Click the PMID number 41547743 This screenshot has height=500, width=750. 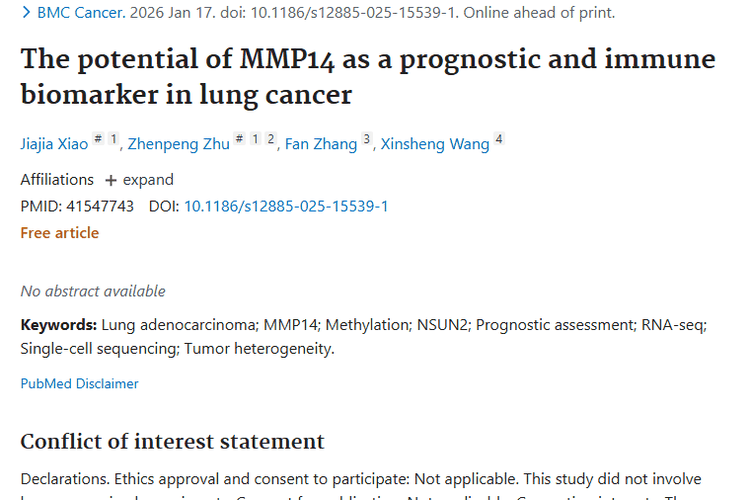(x=98, y=206)
